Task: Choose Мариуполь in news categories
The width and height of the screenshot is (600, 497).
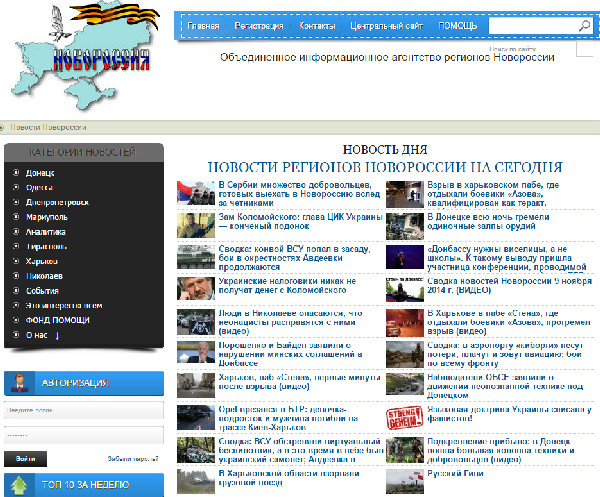Action: 47,216
